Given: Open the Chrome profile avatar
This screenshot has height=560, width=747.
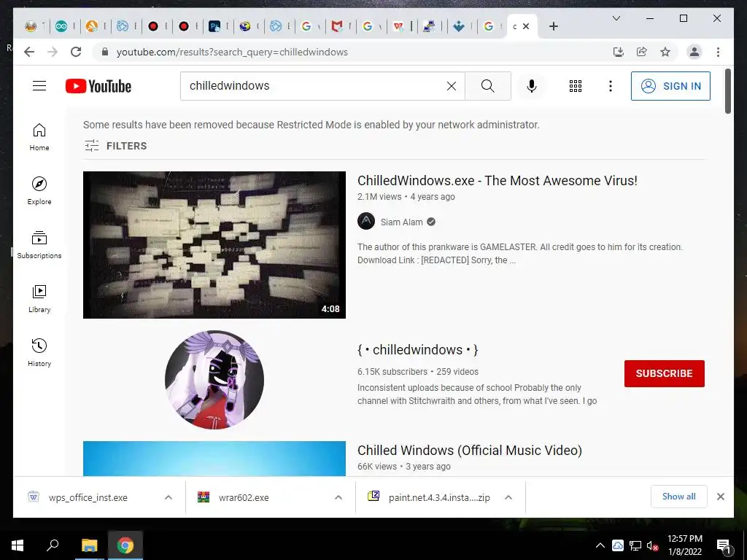Looking at the screenshot, I should [x=694, y=52].
